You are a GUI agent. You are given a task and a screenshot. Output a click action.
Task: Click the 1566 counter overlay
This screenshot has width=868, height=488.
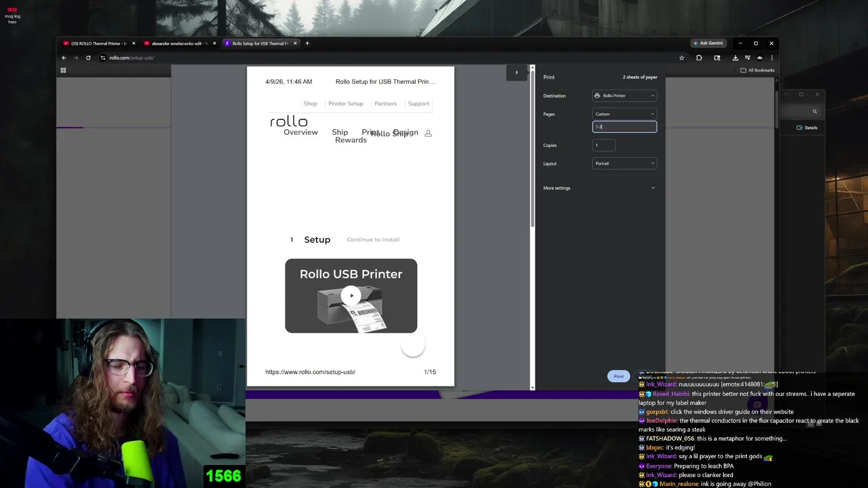point(223,476)
